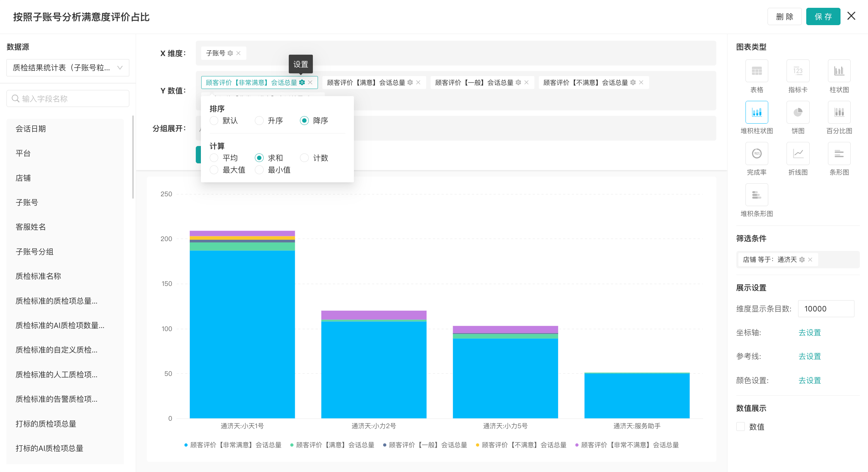Click 去设置 for 参考线
868x472 pixels.
click(x=810, y=356)
